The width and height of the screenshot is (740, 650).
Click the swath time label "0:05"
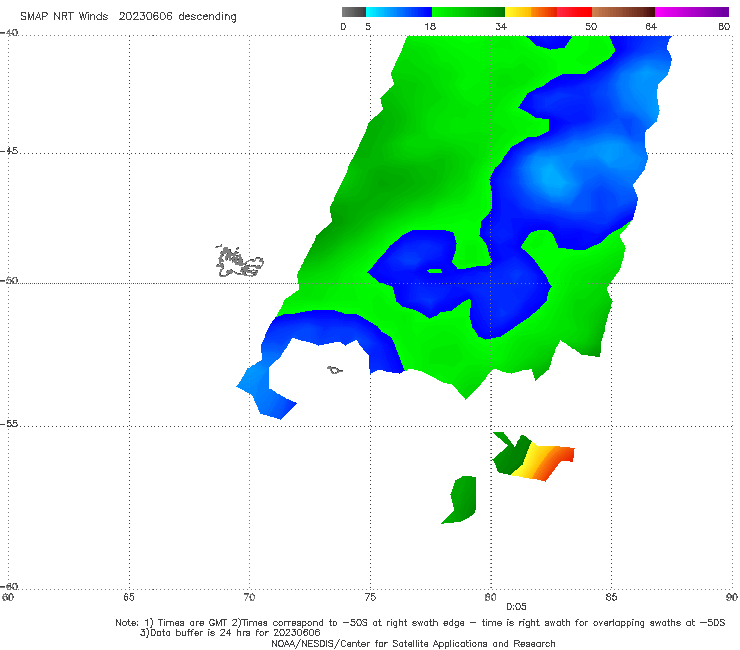tap(516, 607)
